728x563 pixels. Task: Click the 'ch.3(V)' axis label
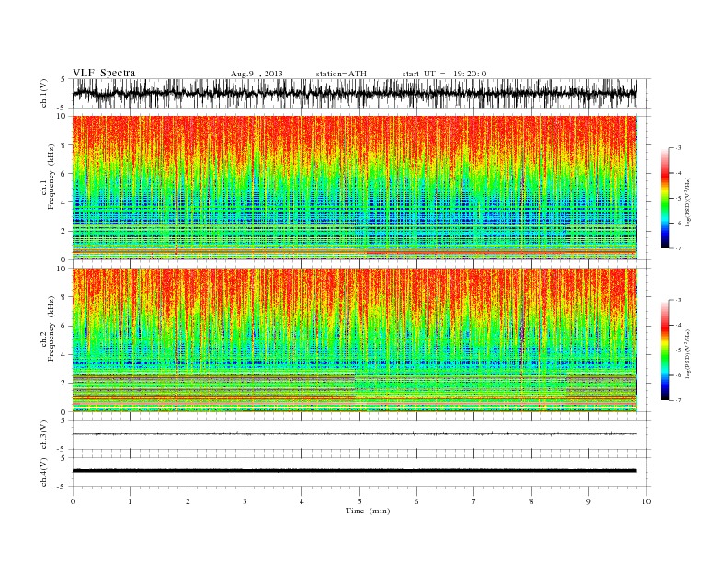click(x=44, y=435)
